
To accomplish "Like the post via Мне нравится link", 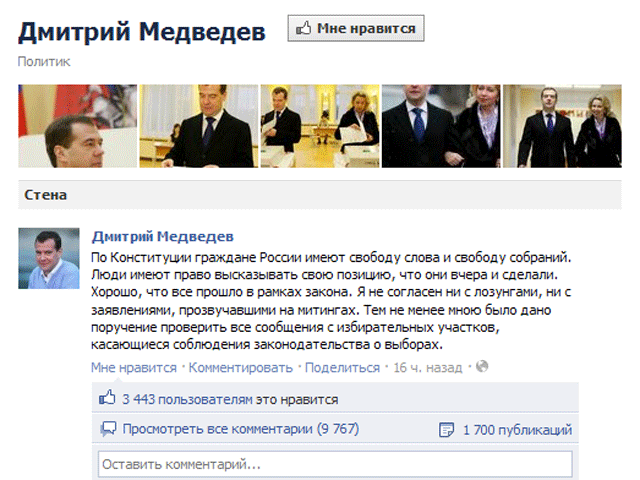I will [134, 368].
